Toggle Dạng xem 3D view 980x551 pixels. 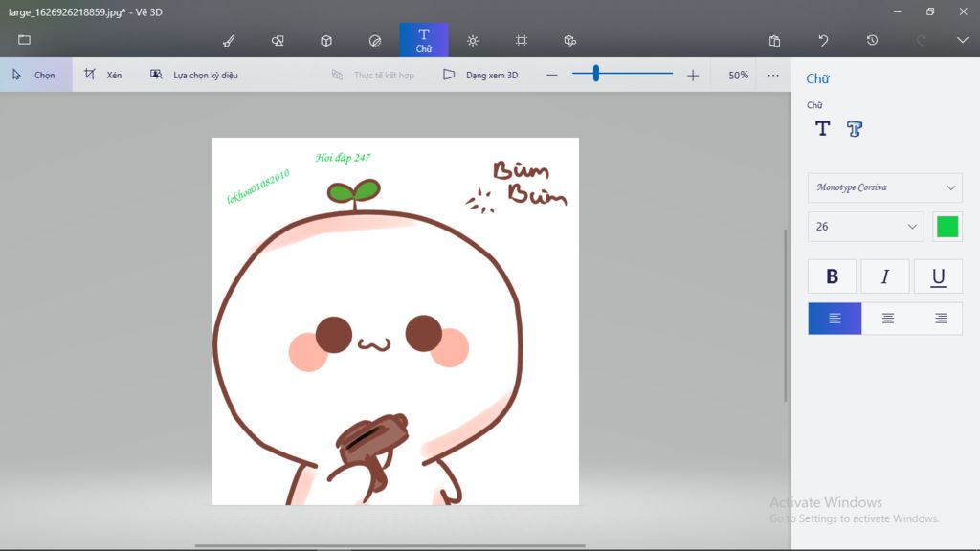[x=480, y=75]
